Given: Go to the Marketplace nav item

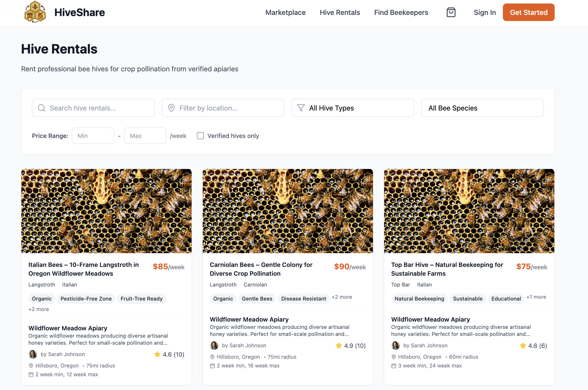Looking at the screenshot, I should 285,13.
